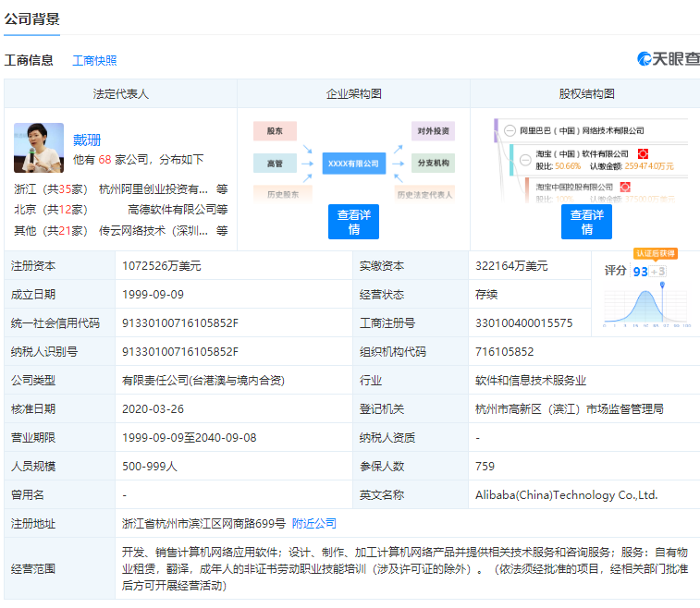Click the legal representative's profile photo
This screenshot has height=608, width=700.
(x=39, y=148)
